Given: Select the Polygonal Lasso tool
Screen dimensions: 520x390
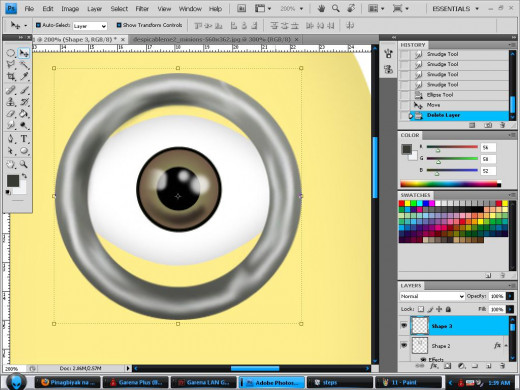Looking at the screenshot, I should (x=11, y=65).
